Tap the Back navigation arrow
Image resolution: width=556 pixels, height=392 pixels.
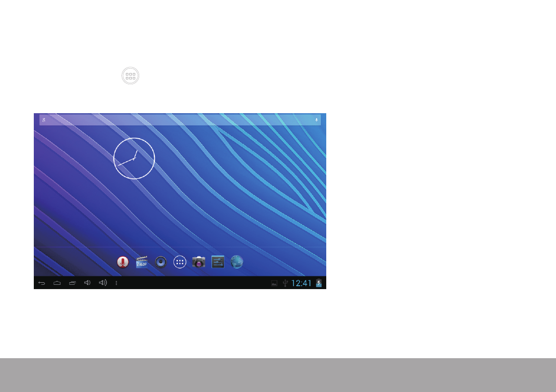[42, 283]
